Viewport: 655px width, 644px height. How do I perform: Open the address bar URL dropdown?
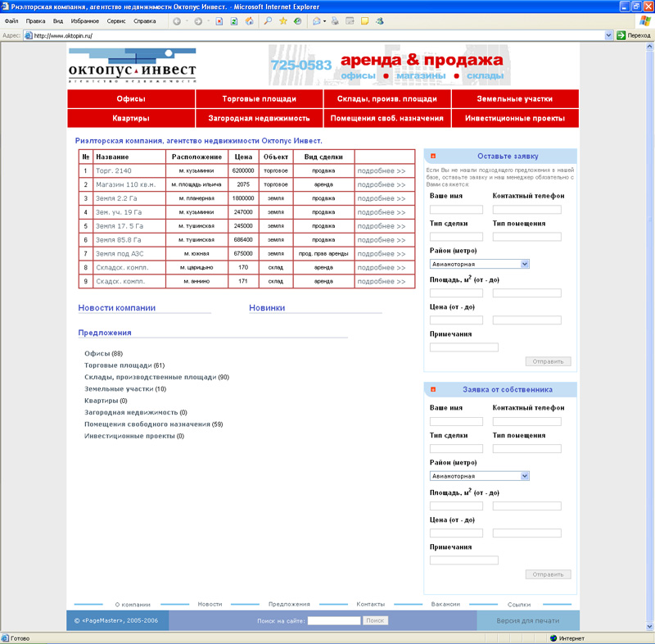608,35
